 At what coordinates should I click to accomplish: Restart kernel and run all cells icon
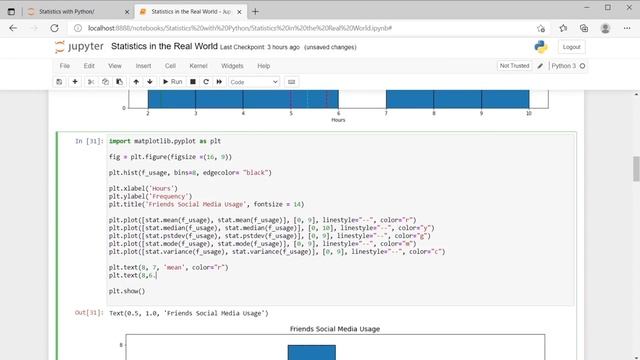(220, 82)
